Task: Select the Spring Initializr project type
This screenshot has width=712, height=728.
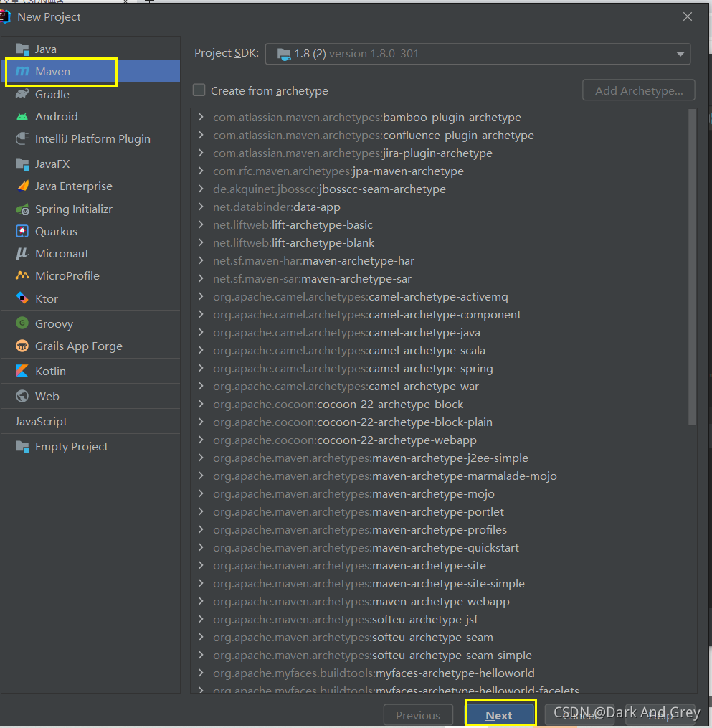Action: (91, 209)
